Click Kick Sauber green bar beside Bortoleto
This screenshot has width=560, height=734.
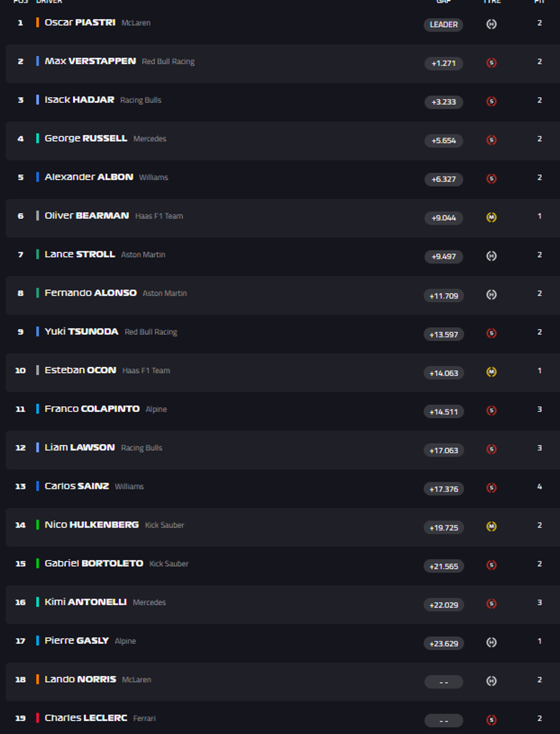(x=37, y=564)
